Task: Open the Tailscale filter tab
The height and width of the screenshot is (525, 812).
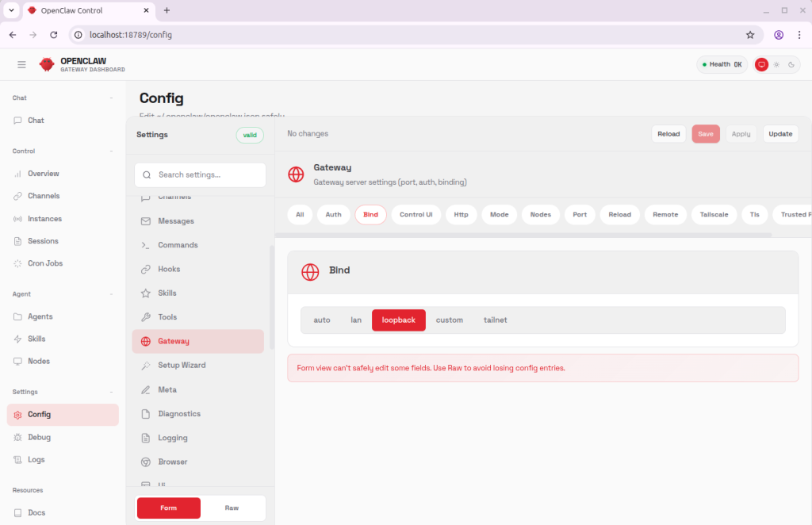Action: point(714,214)
